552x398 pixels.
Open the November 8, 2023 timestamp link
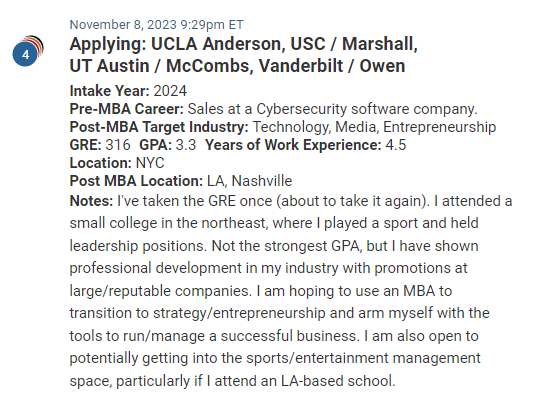[156, 25]
